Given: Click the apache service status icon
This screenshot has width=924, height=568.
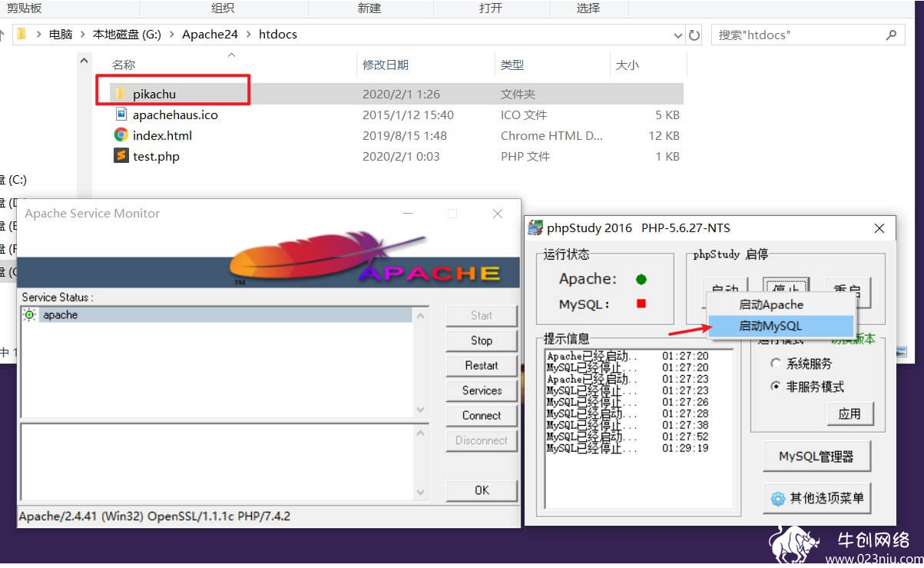Looking at the screenshot, I should point(30,314).
